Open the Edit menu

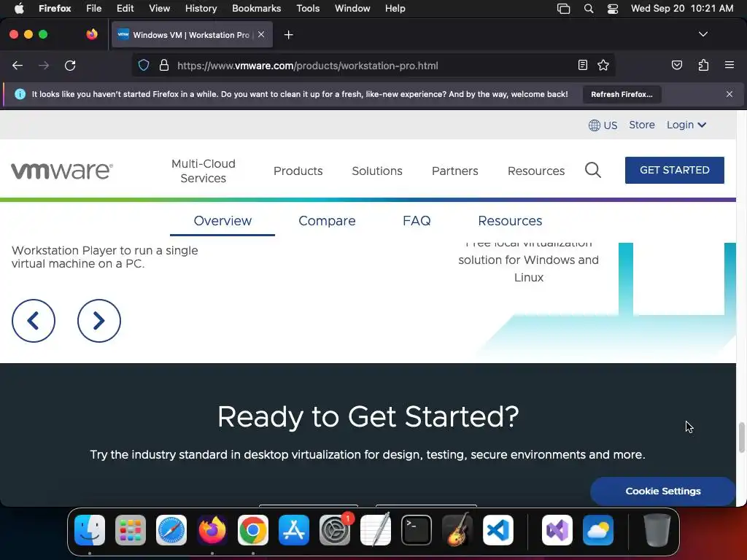[x=125, y=8]
